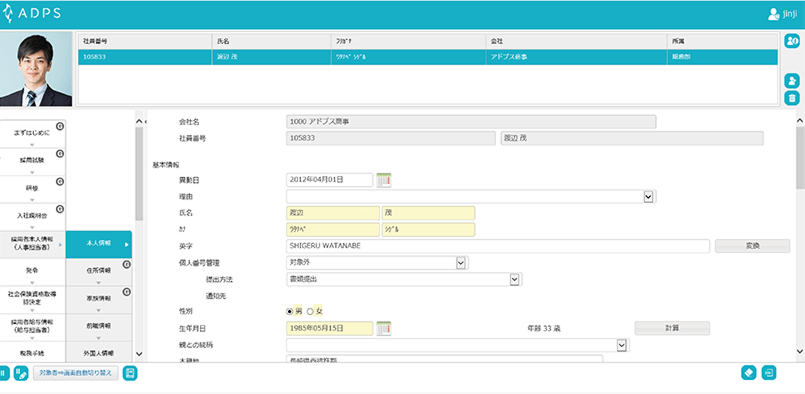
Task: Open 入社説明会 menu item
Action: [x=32, y=217]
